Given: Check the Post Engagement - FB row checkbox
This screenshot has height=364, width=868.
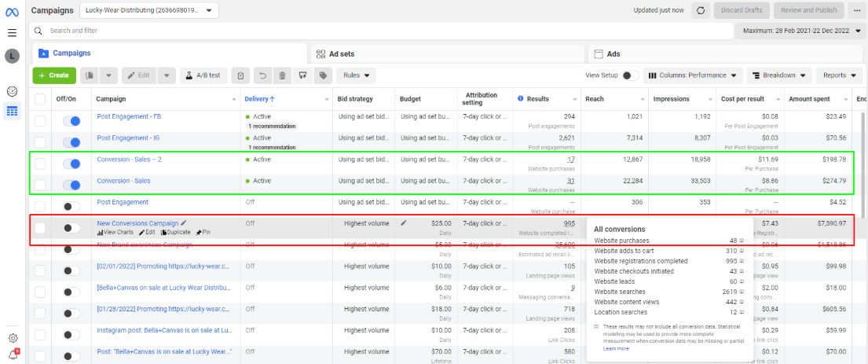Looking at the screenshot, I should [x=40, y=121].
